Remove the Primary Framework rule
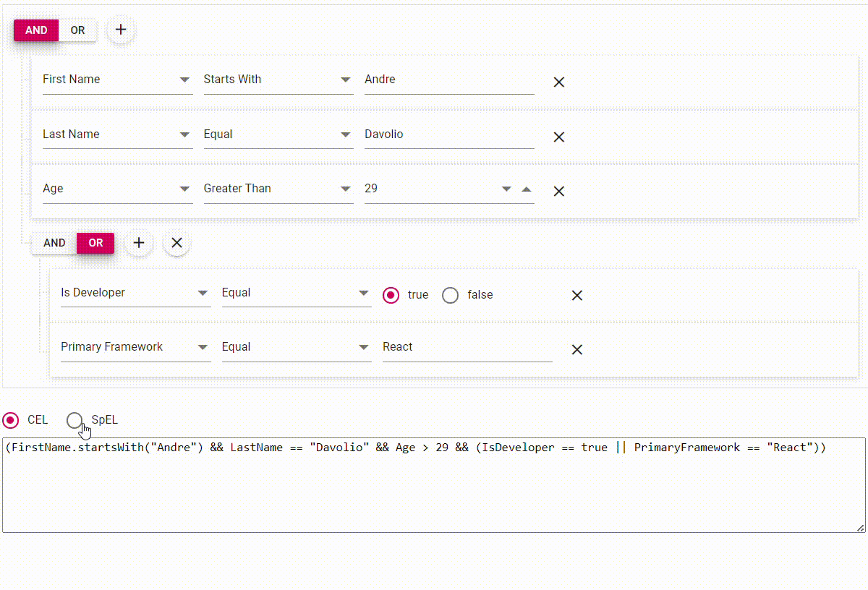The height and width of the screenshot is (590, 868). click(x=576, y=349)
